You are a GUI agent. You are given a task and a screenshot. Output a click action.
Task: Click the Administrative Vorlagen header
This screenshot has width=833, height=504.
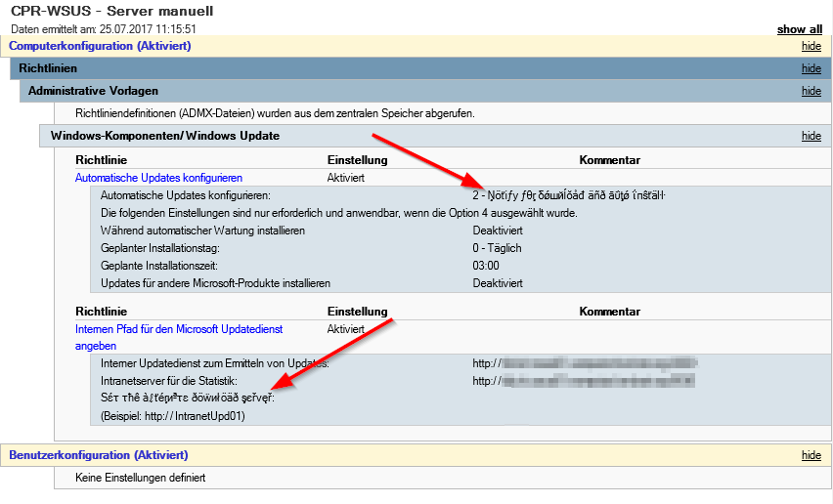[x=425, y=91]
